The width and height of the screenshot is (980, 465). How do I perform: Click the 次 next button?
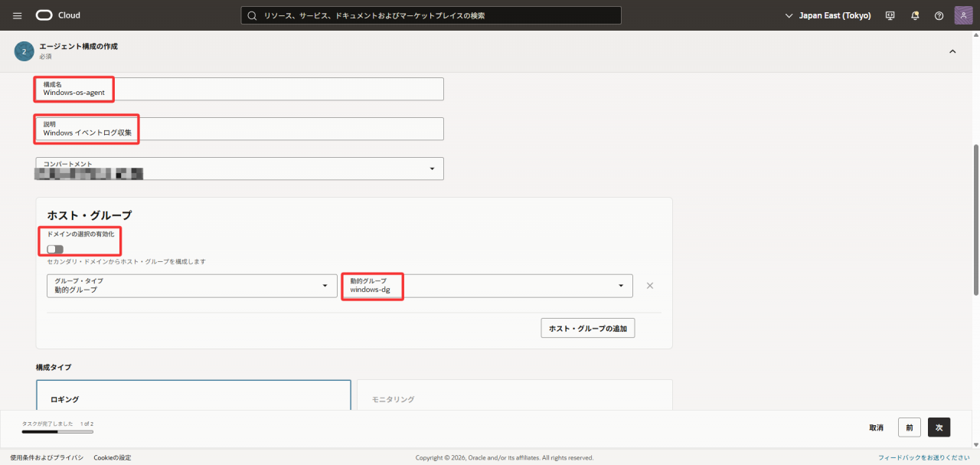[939, 427]
